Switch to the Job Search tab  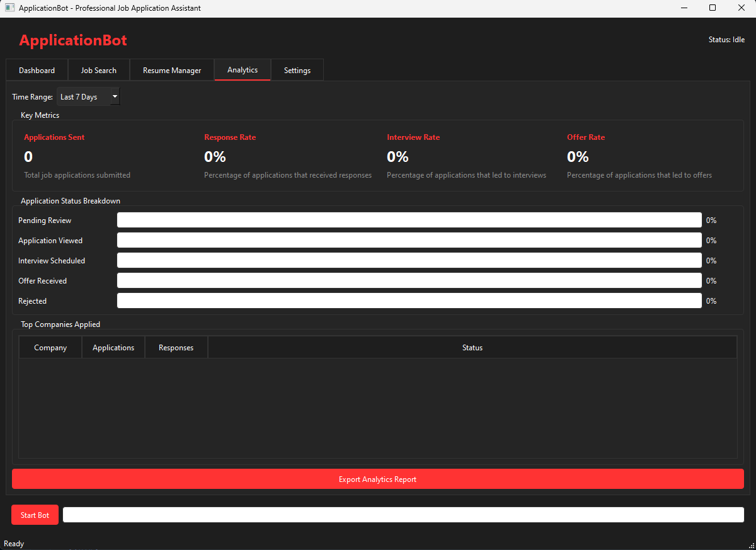point(99,70)
